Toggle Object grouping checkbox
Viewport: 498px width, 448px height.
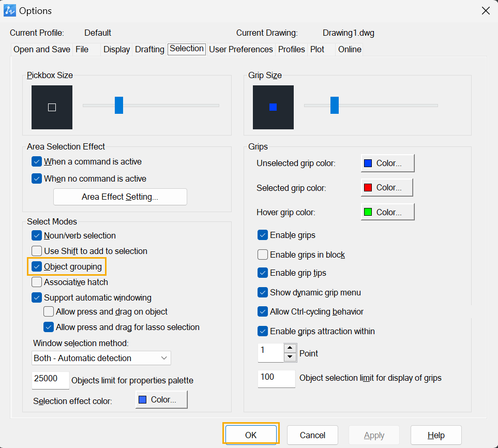37,266
